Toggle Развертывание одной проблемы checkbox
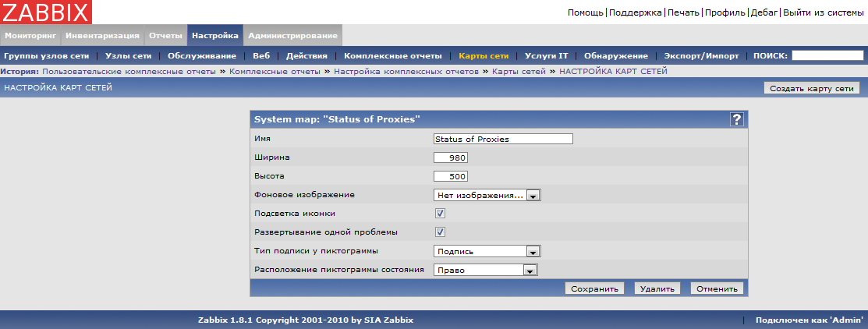The image size is (868, 329). point(441,232)
